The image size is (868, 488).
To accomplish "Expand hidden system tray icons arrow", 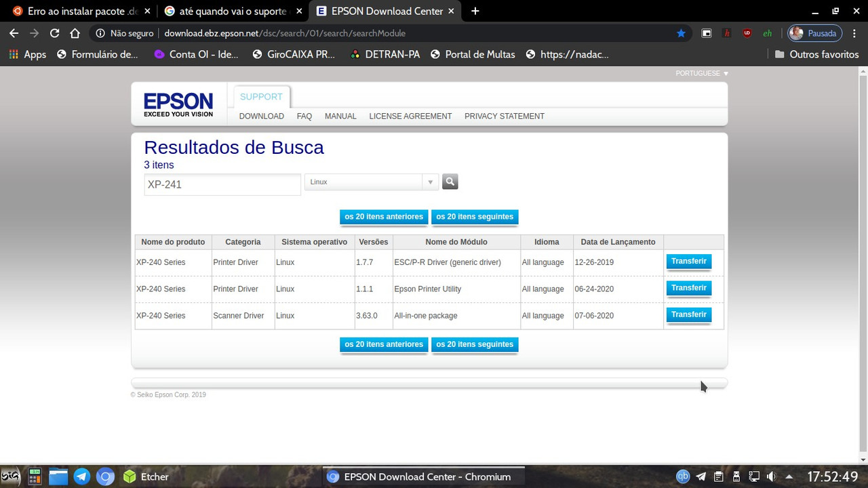I will pos(789,476).
